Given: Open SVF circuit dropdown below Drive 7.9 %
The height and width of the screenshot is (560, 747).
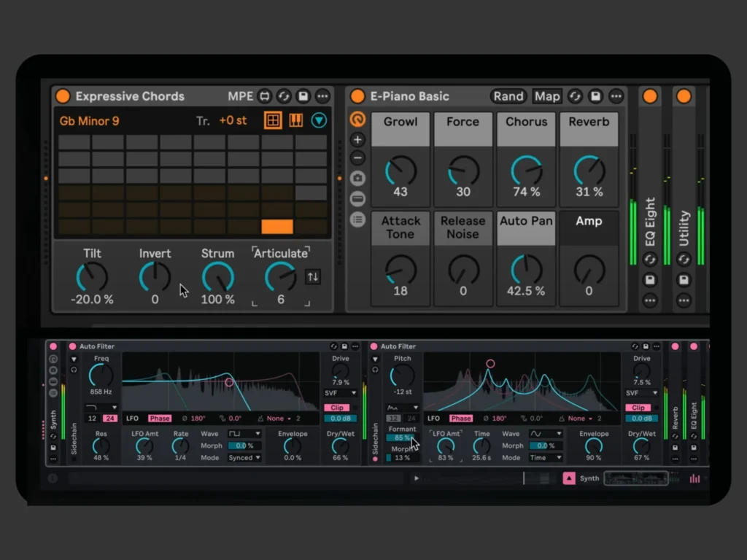Looking at the screenshot, I should (340, 393).
